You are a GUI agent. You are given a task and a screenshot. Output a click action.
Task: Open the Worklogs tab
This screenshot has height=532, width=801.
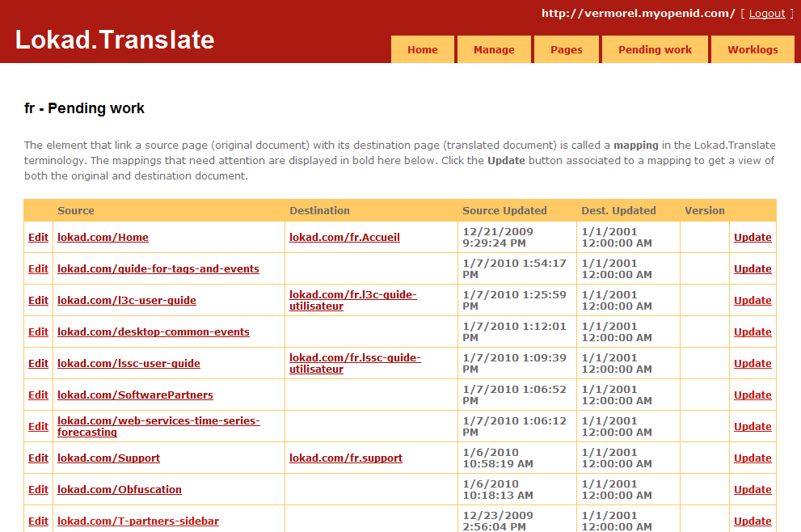point(753,49)
